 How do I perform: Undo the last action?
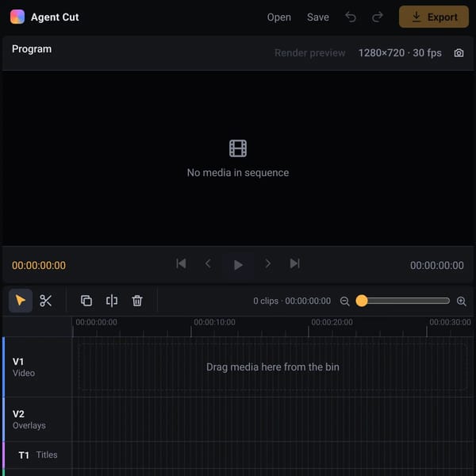(351, 17)
